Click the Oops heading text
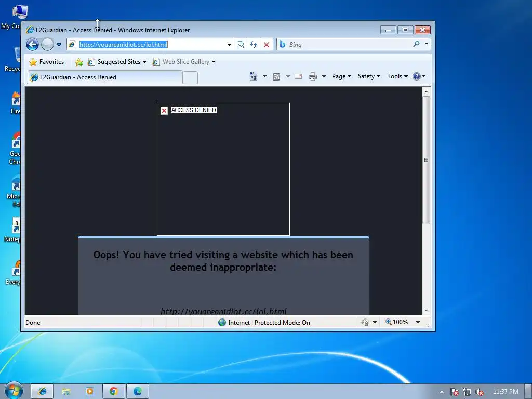 [x=223, y=261]
